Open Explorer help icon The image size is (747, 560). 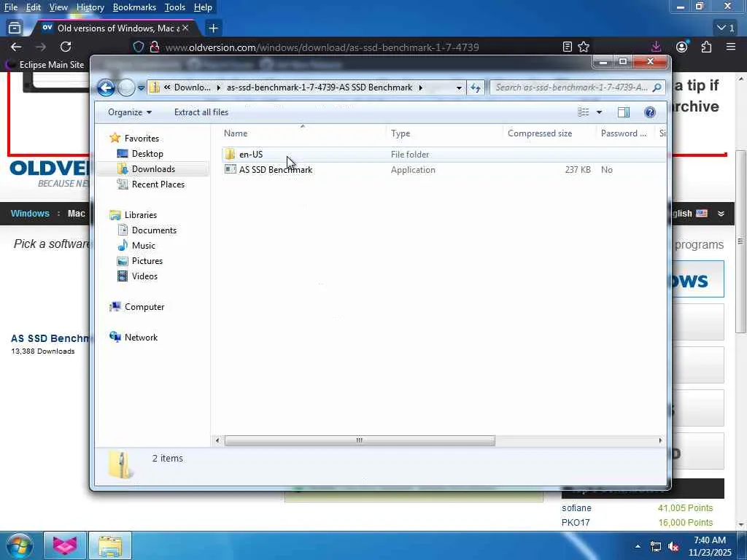(650, 112)
